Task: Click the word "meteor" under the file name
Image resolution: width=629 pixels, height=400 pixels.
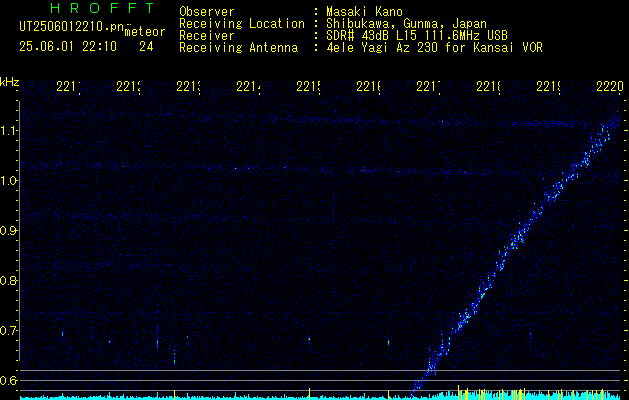Action: point(145,32)
